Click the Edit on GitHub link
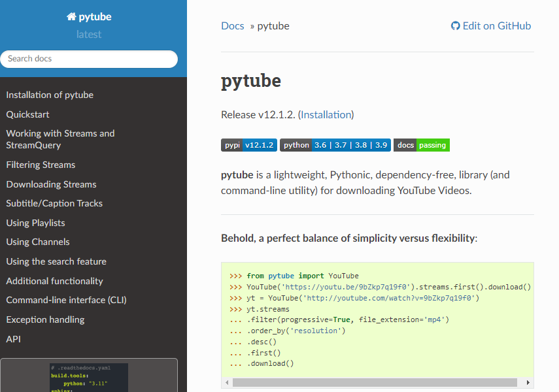 point(491,25)
